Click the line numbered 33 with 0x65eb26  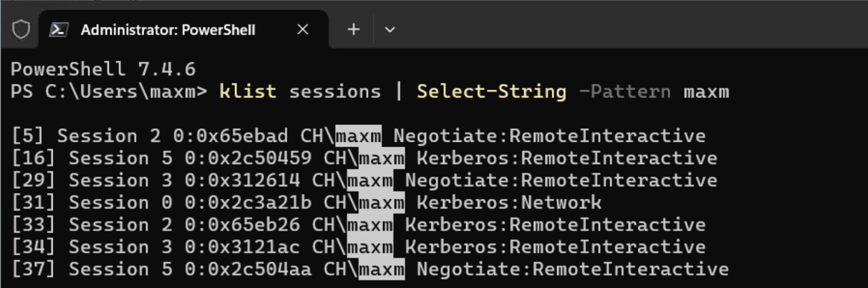[358, 225]
